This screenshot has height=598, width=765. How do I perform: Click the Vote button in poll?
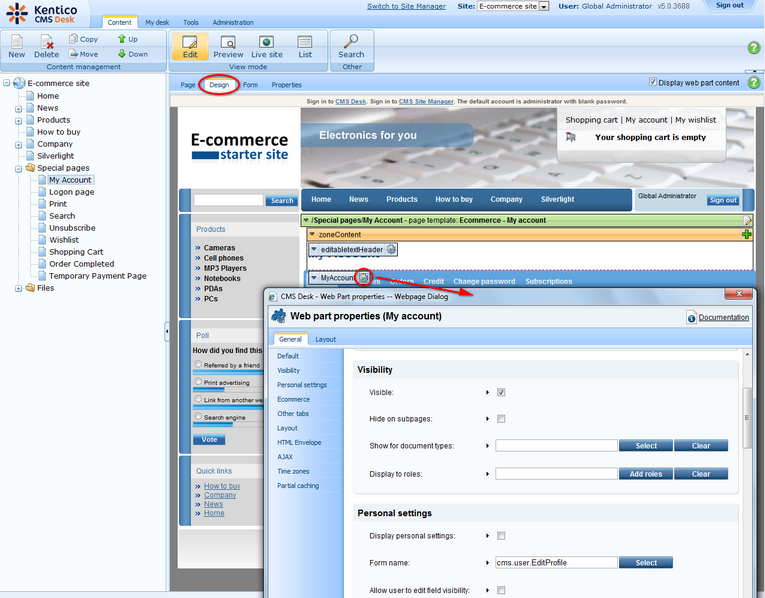(209, 439)
